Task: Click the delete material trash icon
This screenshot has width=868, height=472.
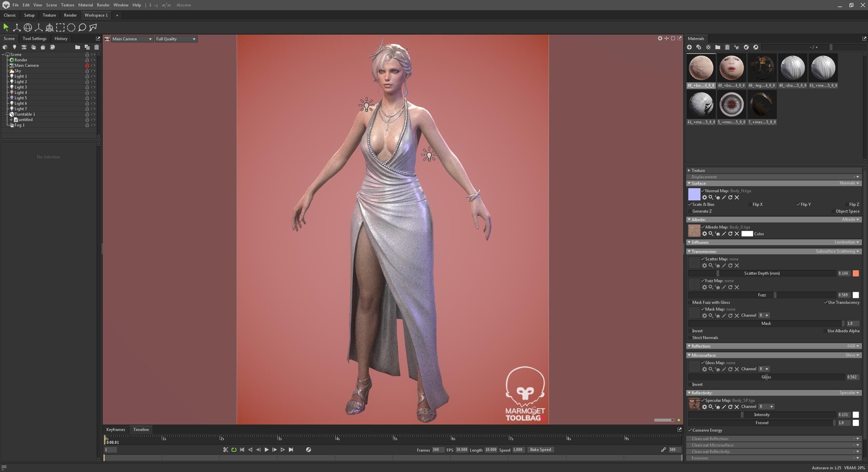Action: pyautogui.click(x=727, y=47)
